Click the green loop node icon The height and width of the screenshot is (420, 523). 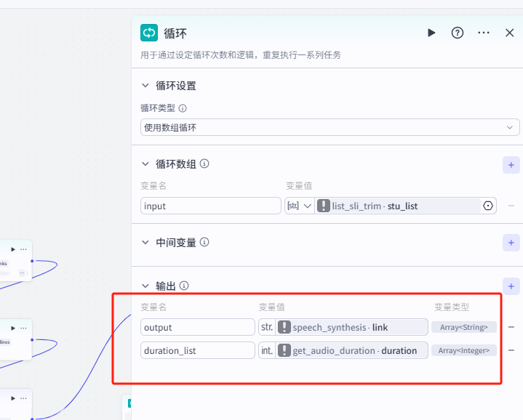149,33
